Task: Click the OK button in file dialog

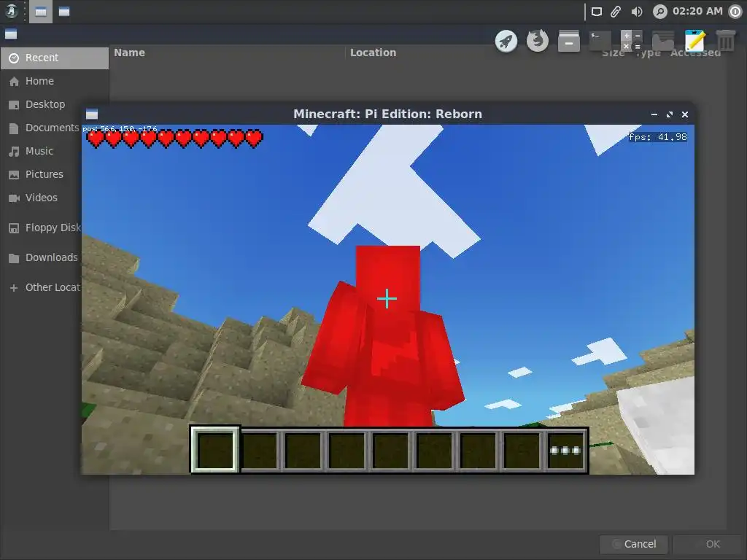Action: (708, 544)
